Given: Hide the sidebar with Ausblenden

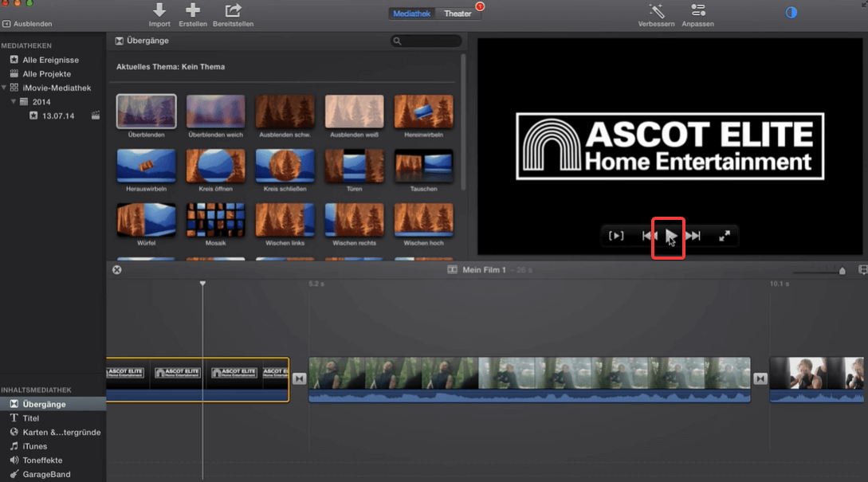Looking at the screenshot, I should coord(27,24).
